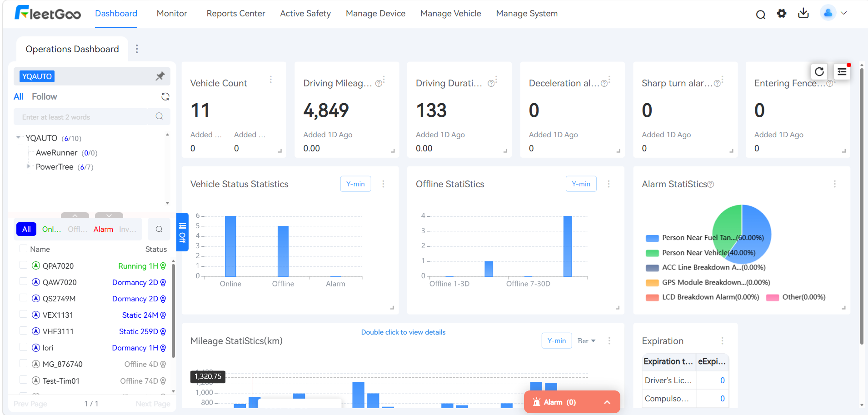The width and height of the screenshot is (868, 415).
Task: Open Operations Dashboard tab options
Action: pos(137,49)
